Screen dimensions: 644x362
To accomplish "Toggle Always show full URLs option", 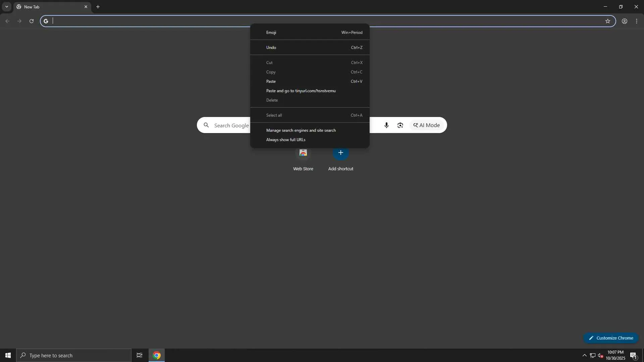I will point(286,140).
